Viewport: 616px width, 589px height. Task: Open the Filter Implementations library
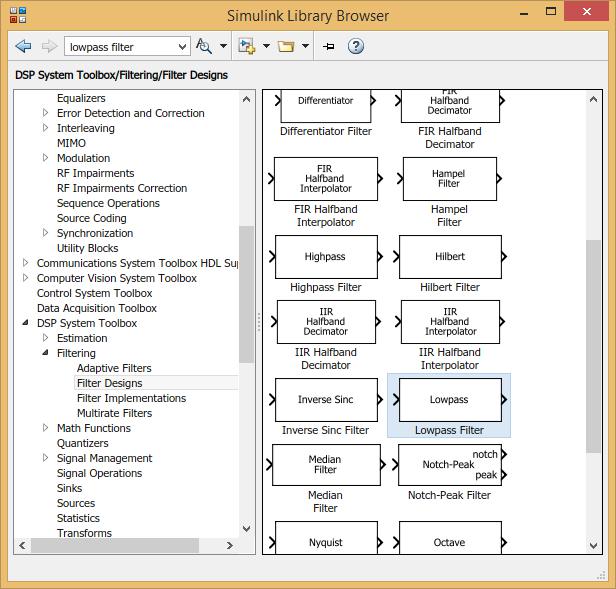pyautogui.click(x=131, y=398)
